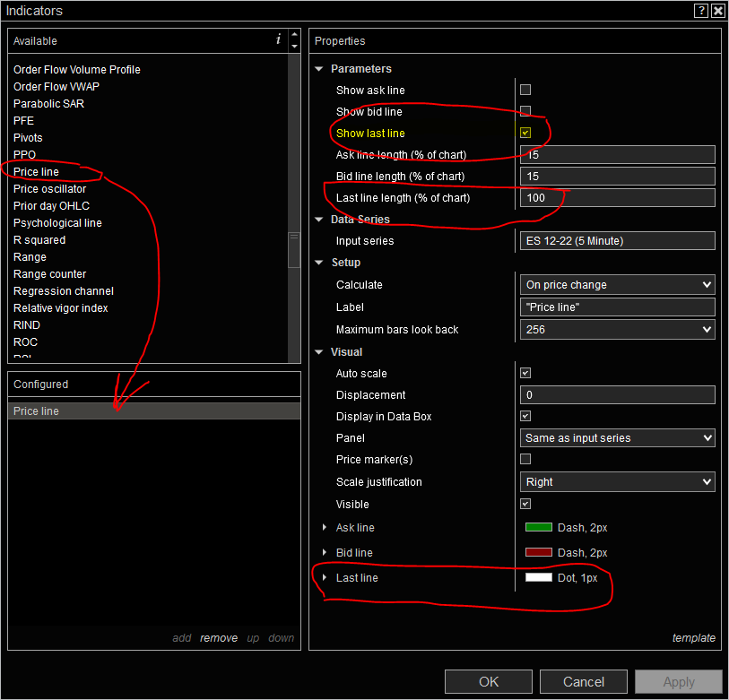Toggle Display in Data Box checkbox
This screenshot has width=729, height=700.
(525, 417)
